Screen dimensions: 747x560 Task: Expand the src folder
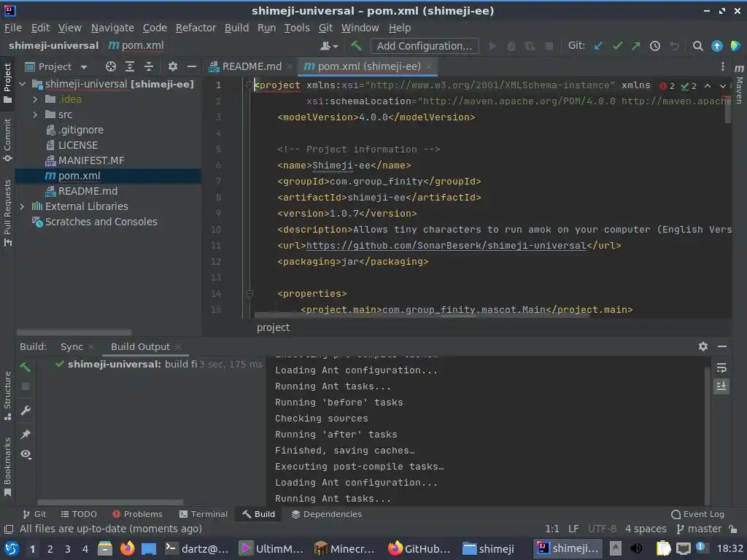coord(35,114)
